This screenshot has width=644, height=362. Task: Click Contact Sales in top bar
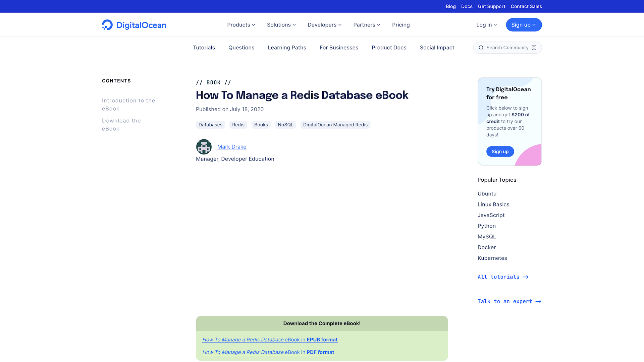526,6
